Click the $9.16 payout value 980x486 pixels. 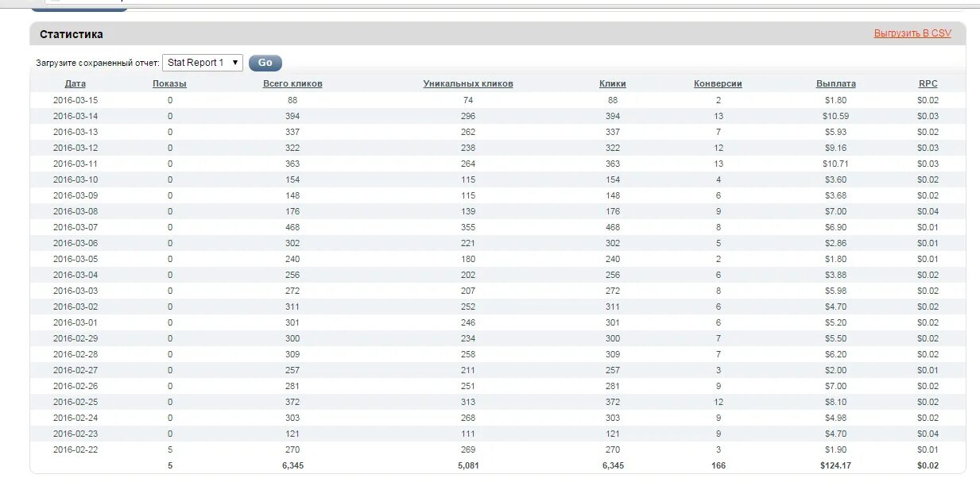point(836,148)
